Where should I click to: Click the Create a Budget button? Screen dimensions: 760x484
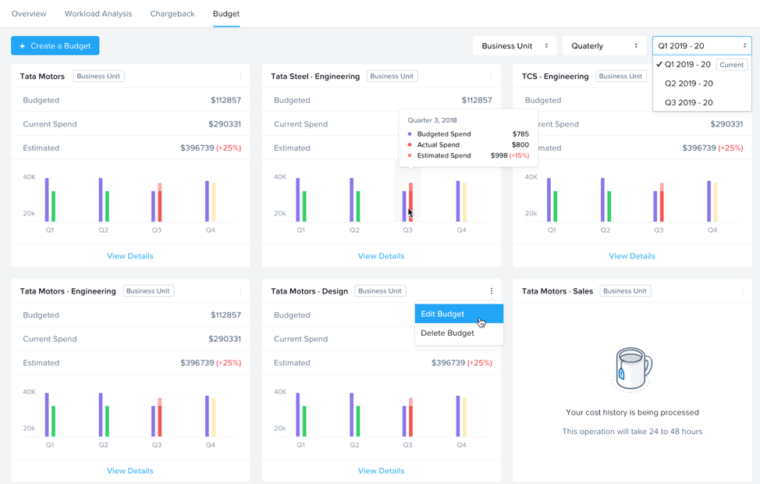[x=55, y=46]
